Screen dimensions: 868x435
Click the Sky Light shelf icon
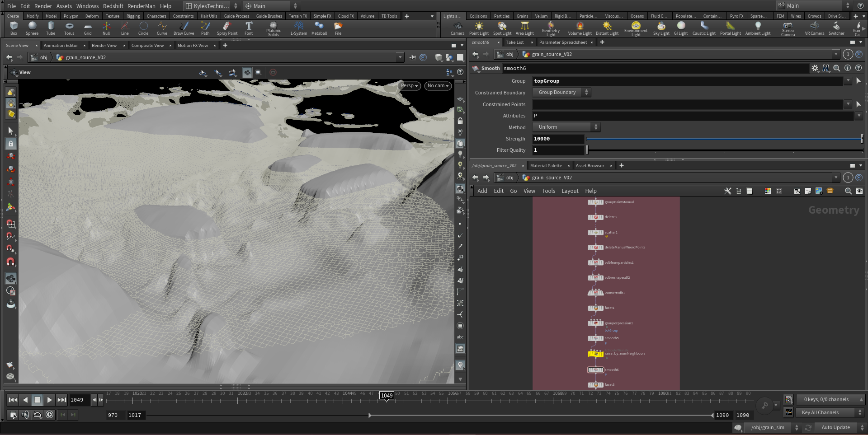pyautogui.click(x=661, y=28)
